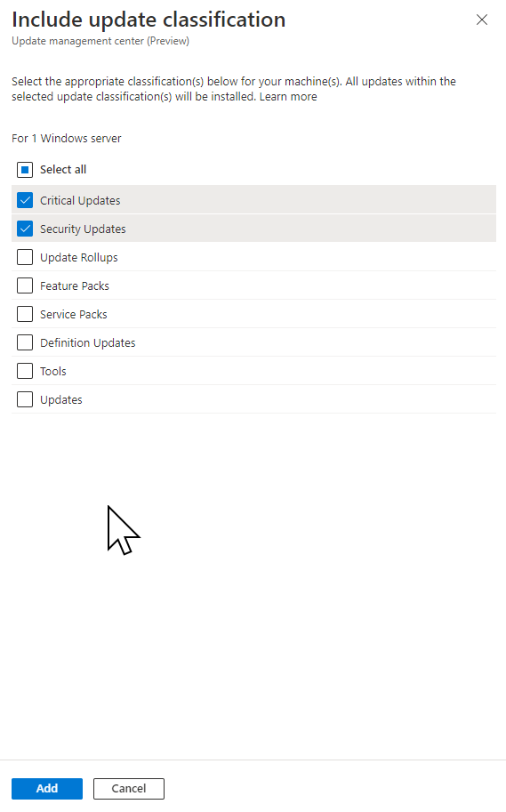The height and width of the screenshot is (812, 506).
Task: Tick the Service Packs checkbox
Action: [x=25, y=314]
